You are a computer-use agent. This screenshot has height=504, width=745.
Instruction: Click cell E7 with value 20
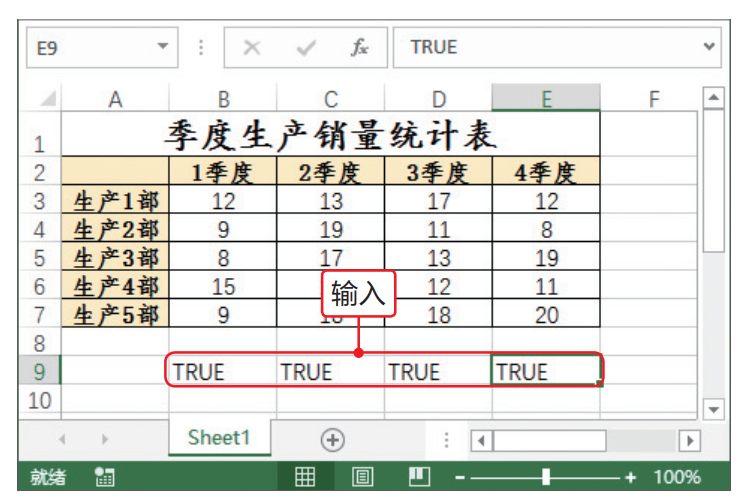546,314
